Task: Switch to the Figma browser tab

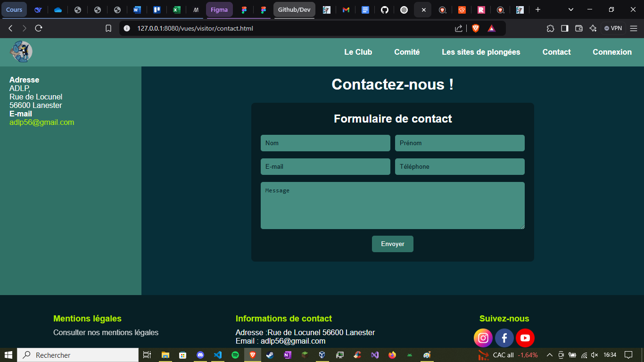Action: pyautogui.click(x=219, y=9)
